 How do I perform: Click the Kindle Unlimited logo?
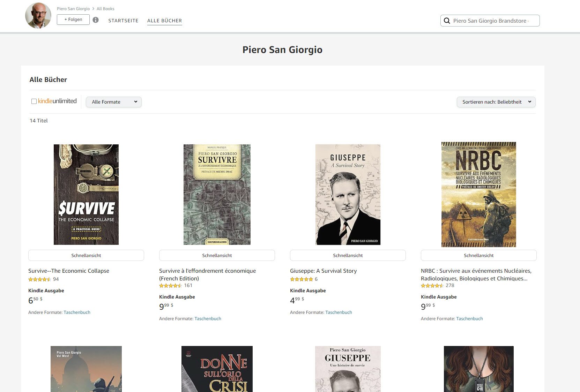(x=57, y=101)
